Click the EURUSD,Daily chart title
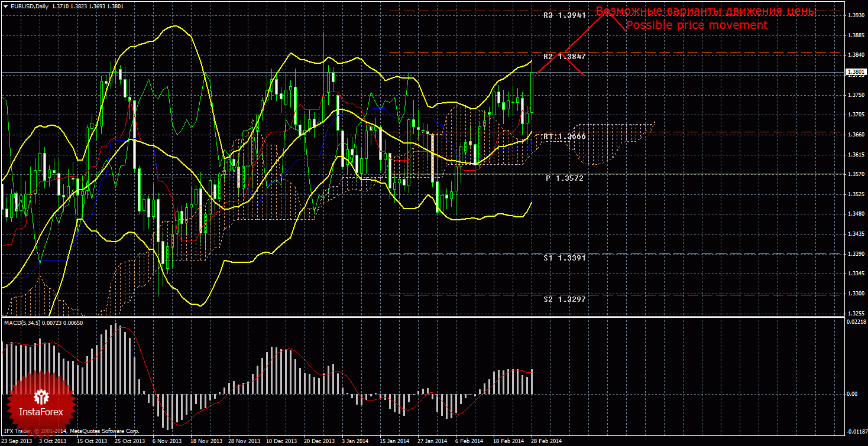 (x=30, y=6)
